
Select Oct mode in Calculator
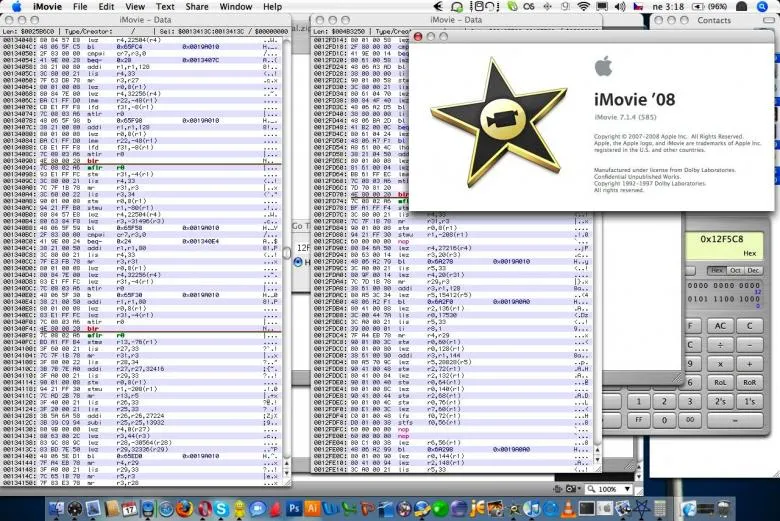(x=735, y=270)
